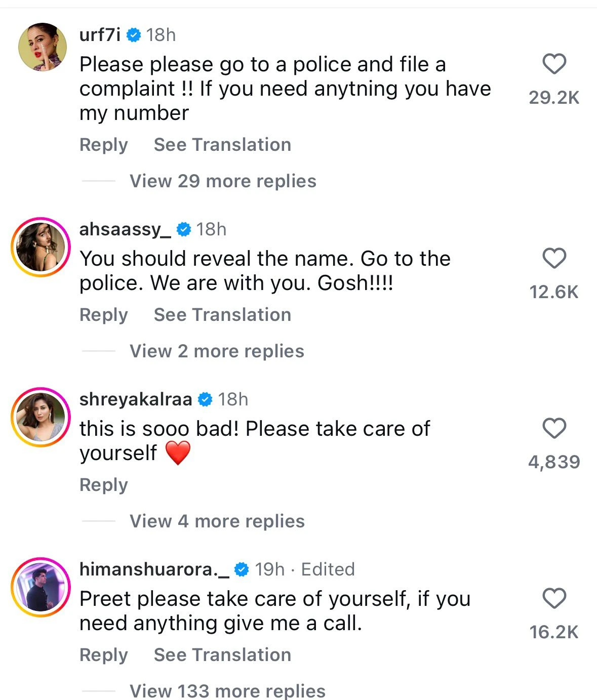Screen dimensions: 597x700
Task: Like urf7i's comment with the heart
Action: point(554,64)
